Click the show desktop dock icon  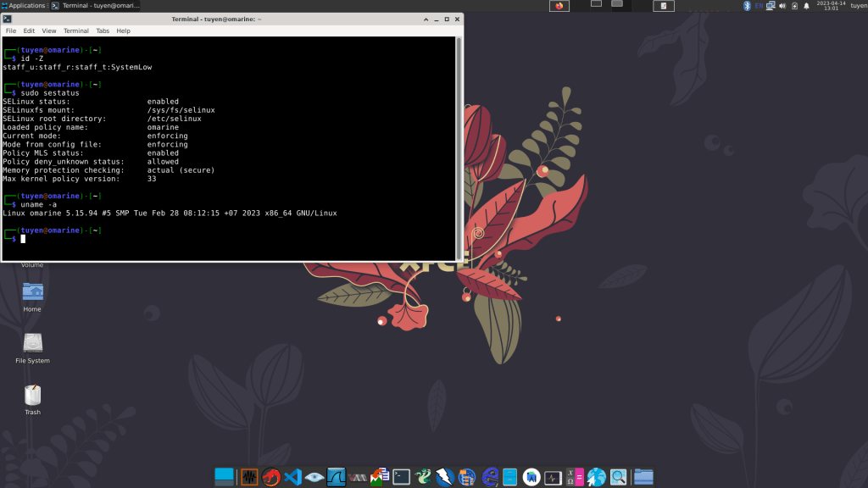[224, 477]
